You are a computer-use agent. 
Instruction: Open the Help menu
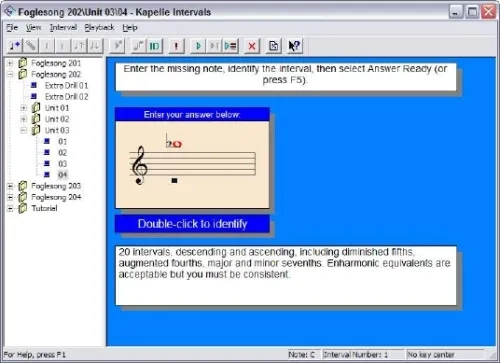point(130,28)
